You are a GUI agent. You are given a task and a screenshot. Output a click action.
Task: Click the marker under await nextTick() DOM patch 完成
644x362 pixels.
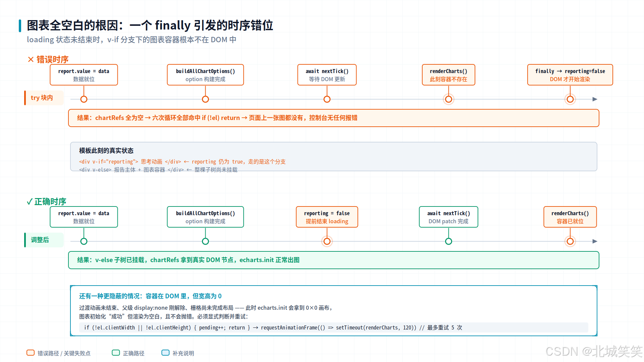[448, 241]
